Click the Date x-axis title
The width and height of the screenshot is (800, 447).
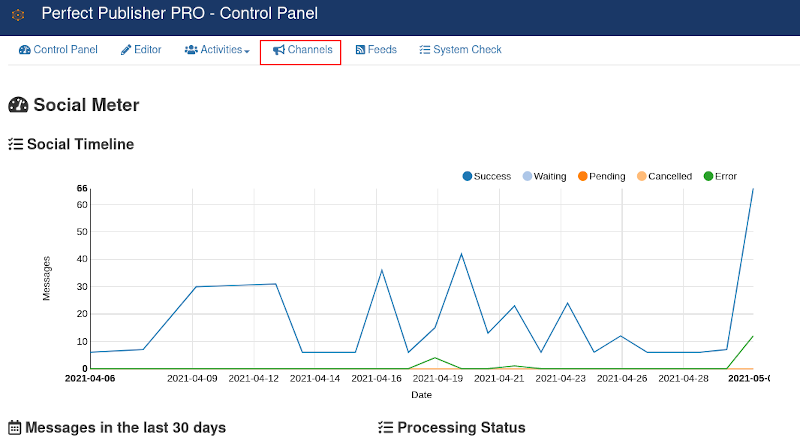[421, 395]
